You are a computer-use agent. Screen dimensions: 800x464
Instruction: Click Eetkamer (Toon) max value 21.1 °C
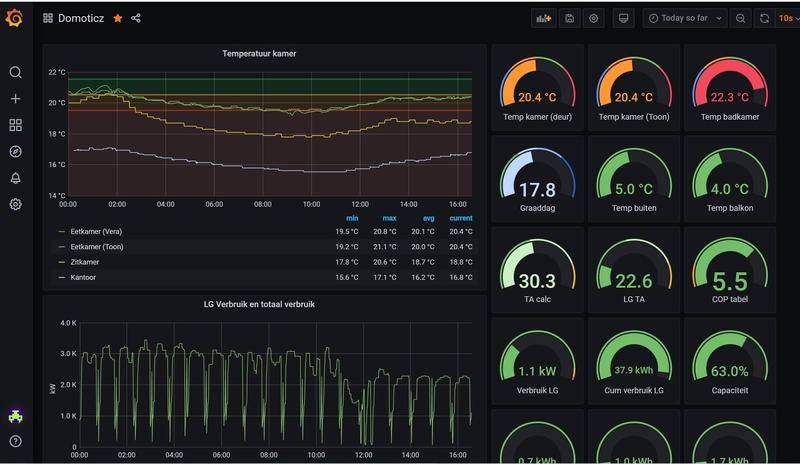tap(385, 247)
